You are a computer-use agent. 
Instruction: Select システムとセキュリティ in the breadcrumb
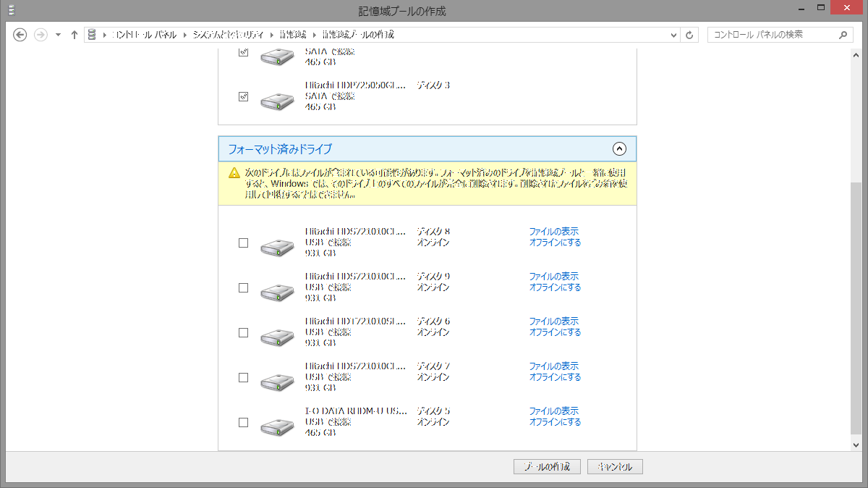coord(226,35)
